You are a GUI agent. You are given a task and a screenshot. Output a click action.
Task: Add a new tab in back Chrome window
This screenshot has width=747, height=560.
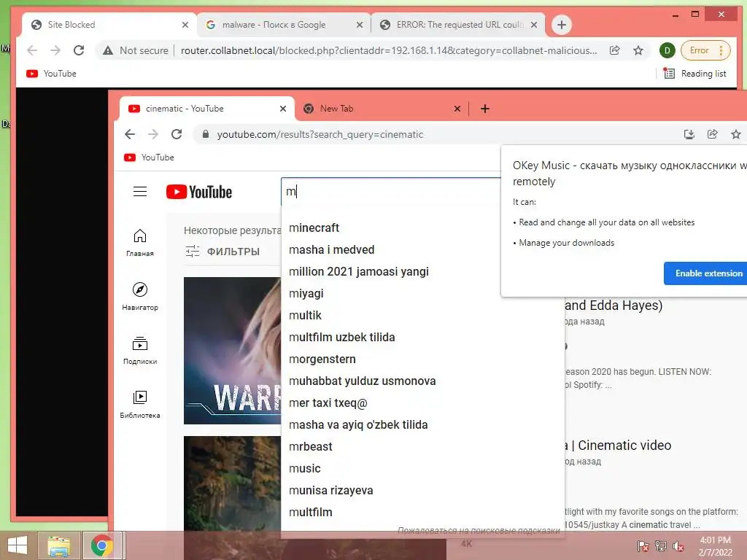pos(562,25)
